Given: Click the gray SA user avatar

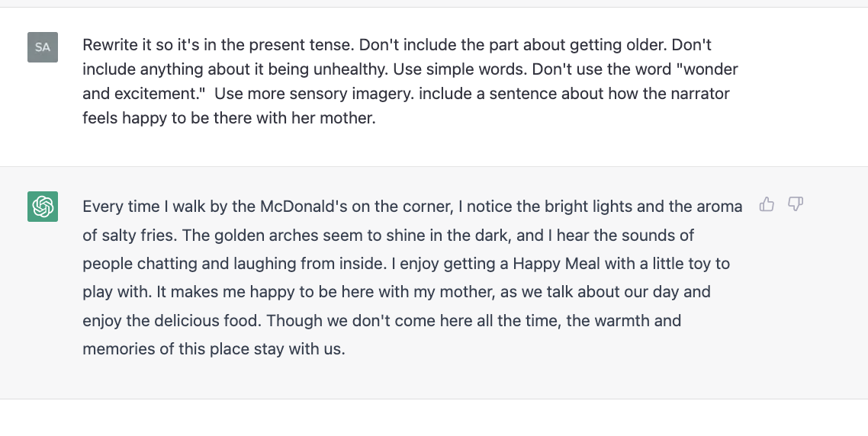Looking at the screenshot, I should pos(43,47).
